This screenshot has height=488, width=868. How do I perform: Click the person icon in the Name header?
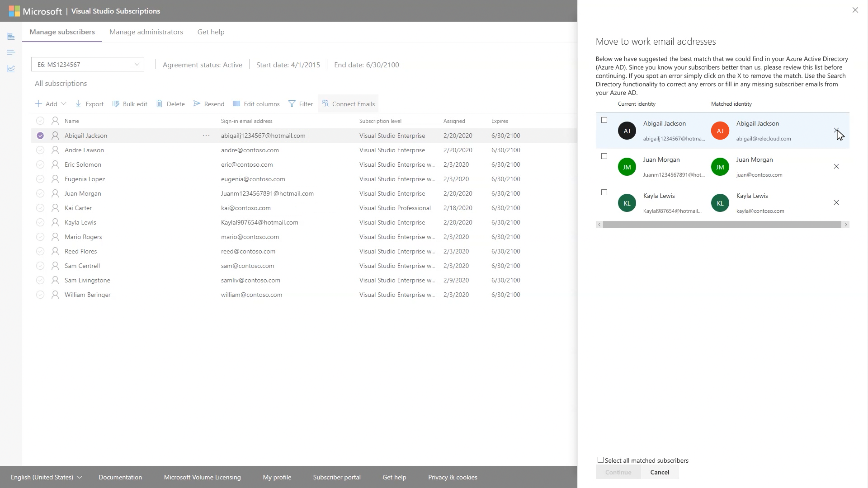55,121
